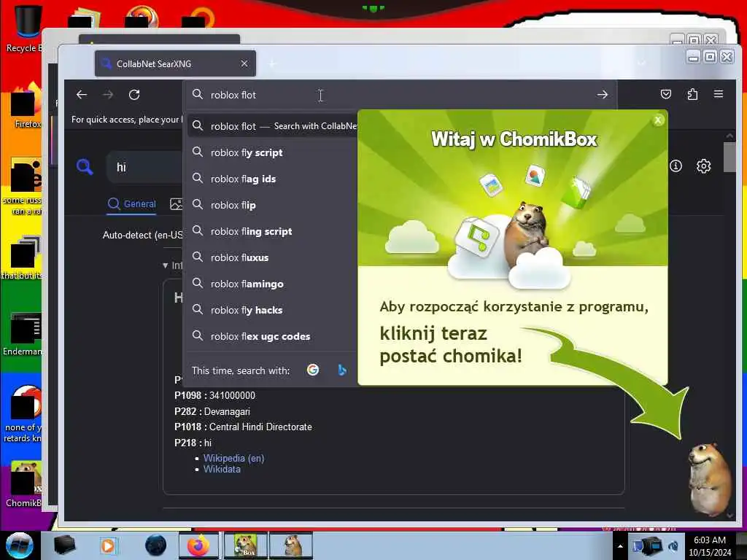Open a new tab with the plus button
The width and height of the screenshot is (747, 560).
coord(272,63)
